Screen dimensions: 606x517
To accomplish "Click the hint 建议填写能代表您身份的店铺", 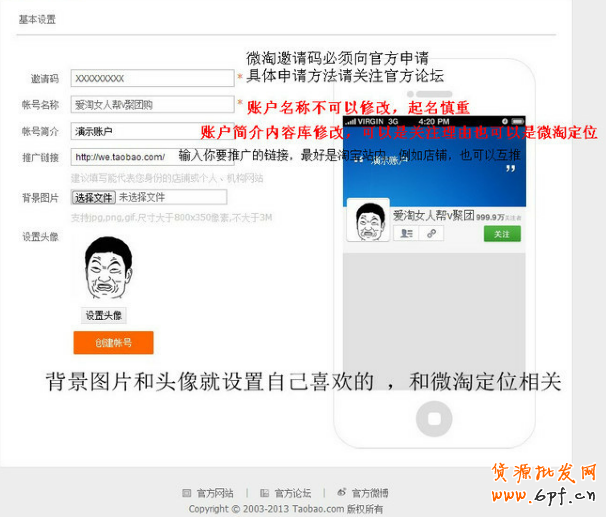I will point(167,178).
